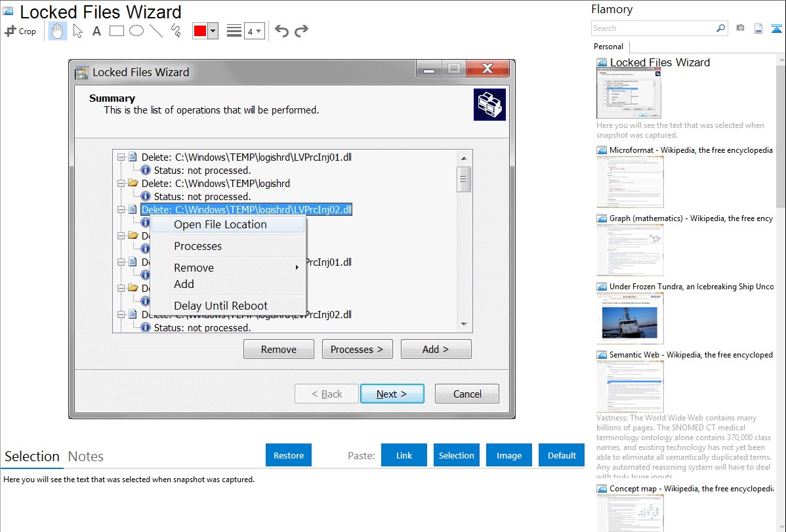Click the search magnifier icon
786x532 pixels.
pyautogui.click(x=721, y=28)
